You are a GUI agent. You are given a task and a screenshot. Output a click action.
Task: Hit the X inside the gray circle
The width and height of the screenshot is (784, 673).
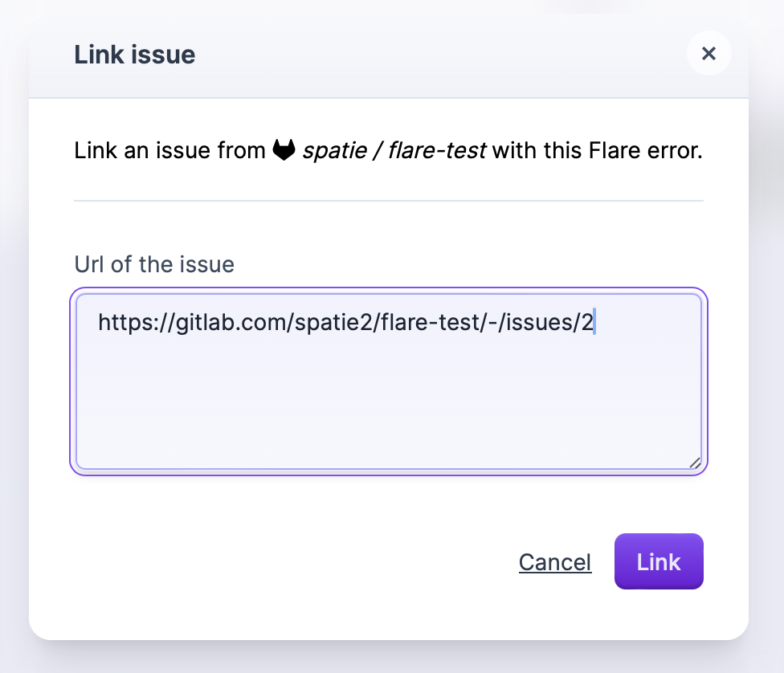(709, 53)
